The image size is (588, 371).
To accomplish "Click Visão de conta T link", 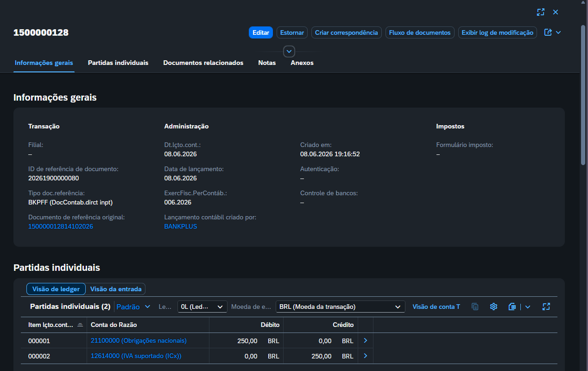I will pos(436,307).
